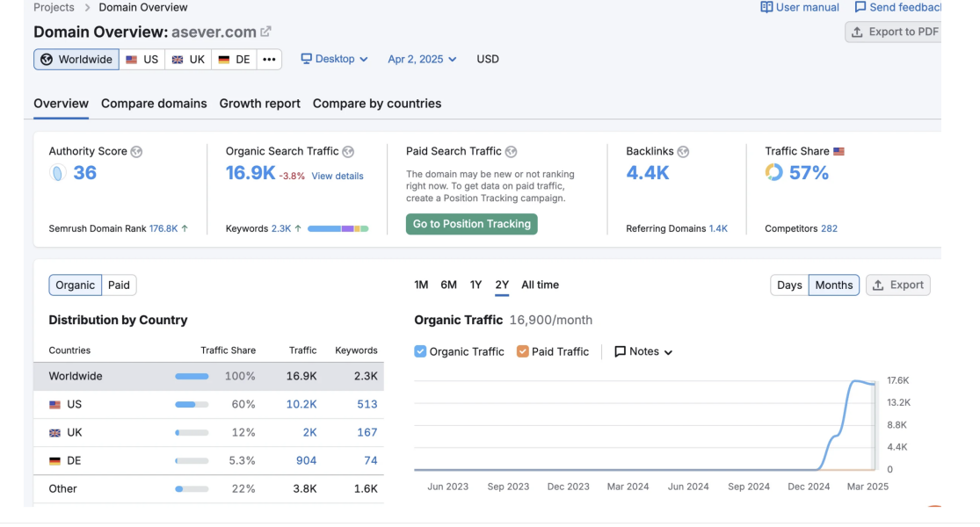Select the Organic toggle button
This screenshot has height=527, width=980.
pos(75,285)
